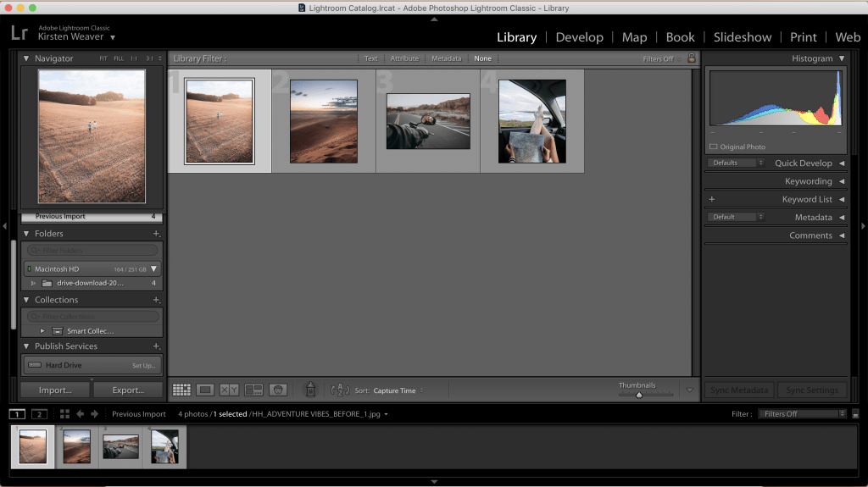Select the Attribute library filter
Screen dimensions: 868x487
[404, 58]
